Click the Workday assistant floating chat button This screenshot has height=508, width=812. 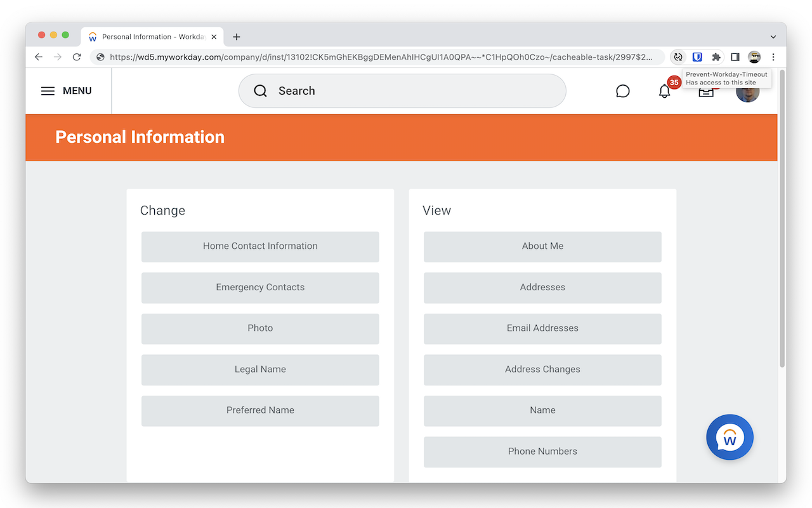pos(730,438)
